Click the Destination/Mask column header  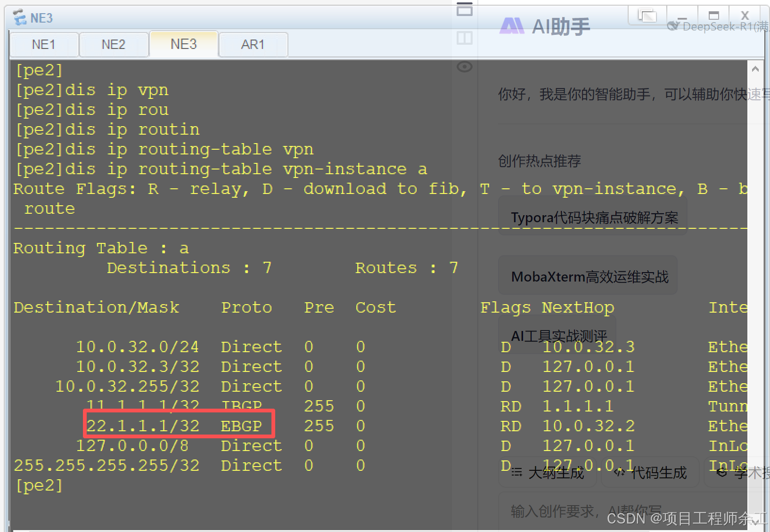96,307
